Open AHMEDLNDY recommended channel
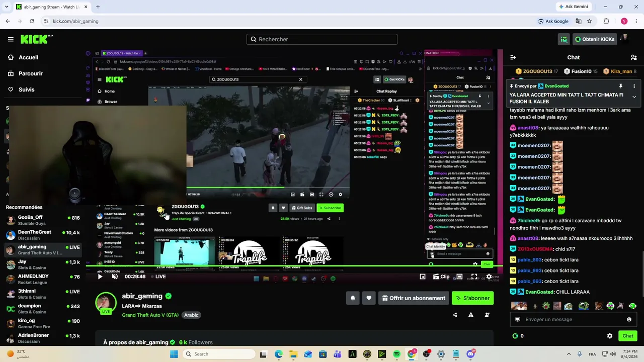The width and height of the screenshot is (644, 362). pyautogui.click(x=42, y=279)
